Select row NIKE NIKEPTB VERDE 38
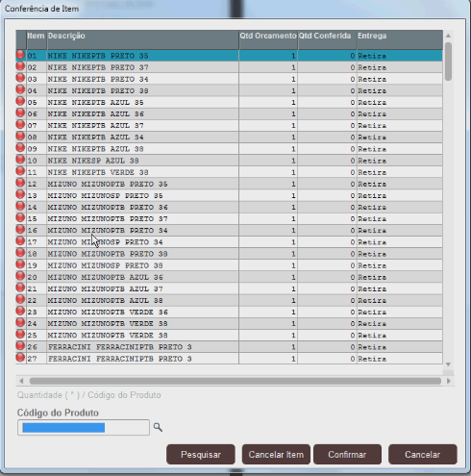Image resolution: width=471 pixels, height=476 pixels. click(x=229, y=172)
